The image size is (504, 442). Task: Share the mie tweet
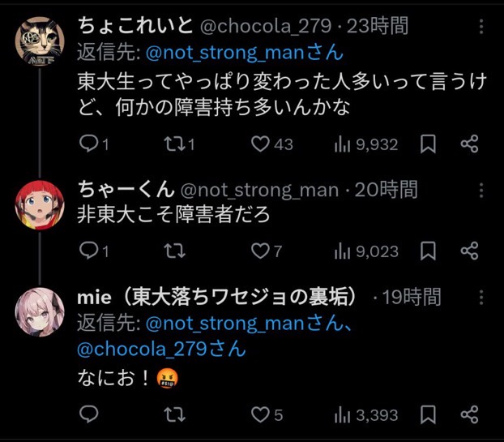pos(470,414)
